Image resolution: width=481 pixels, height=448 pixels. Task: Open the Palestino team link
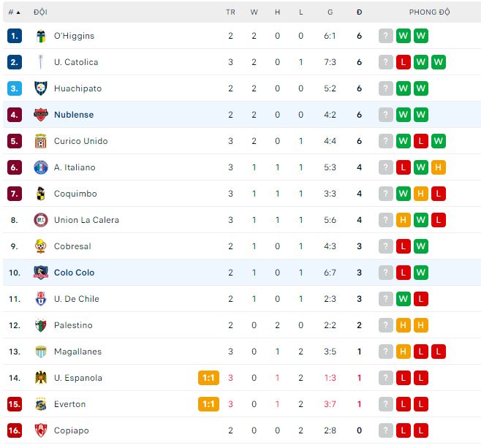coord(73,325)
